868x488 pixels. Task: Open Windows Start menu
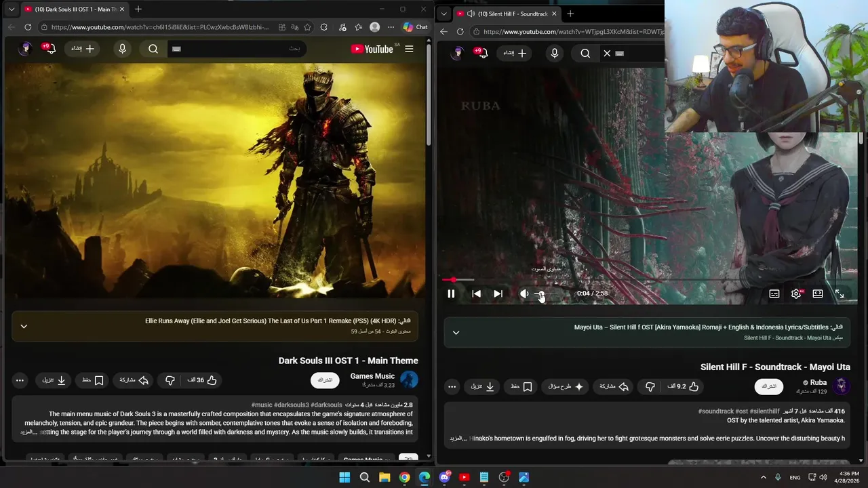[x=344, y=477]
